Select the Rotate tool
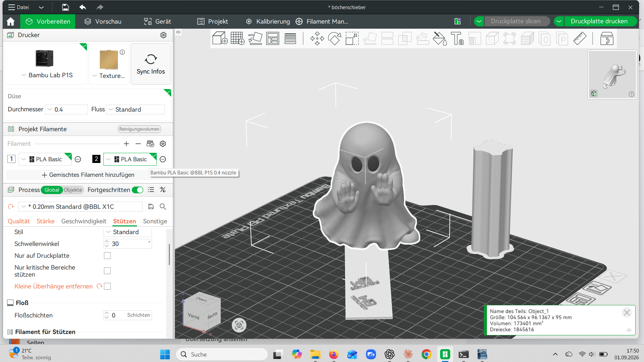 (x=335, y=38)
